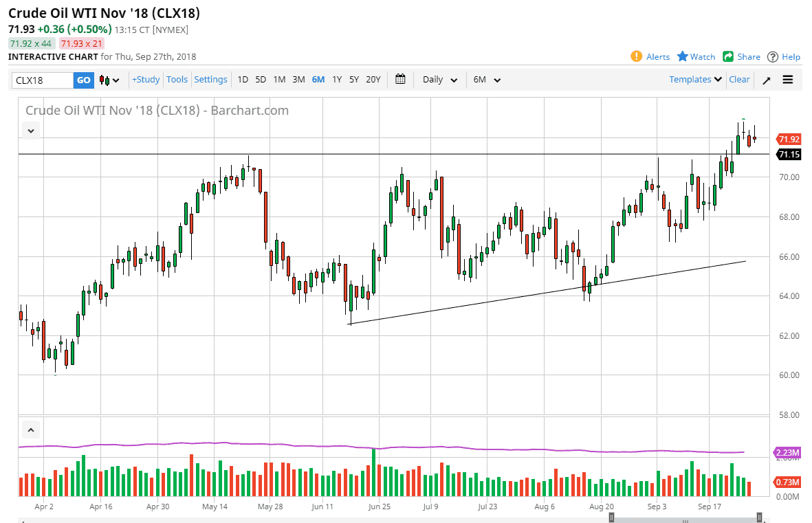Open the Settings menu

210,80
